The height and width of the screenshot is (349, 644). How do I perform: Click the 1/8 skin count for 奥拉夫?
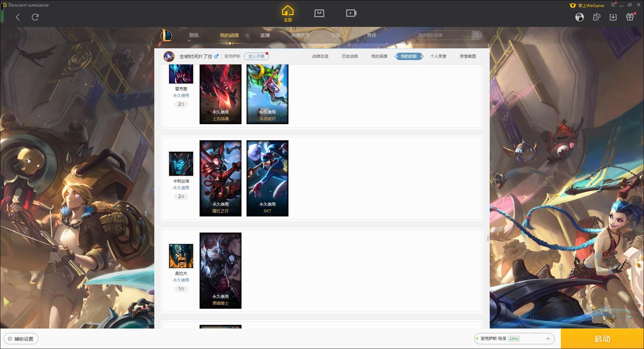[x=181, y=289]
